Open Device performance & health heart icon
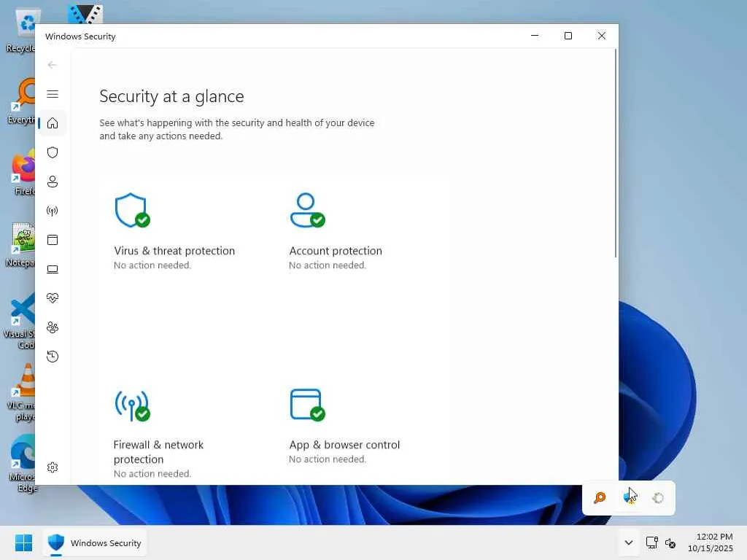Image resolution: width=747 pixels, height=560 pixels. pos(53,298)
